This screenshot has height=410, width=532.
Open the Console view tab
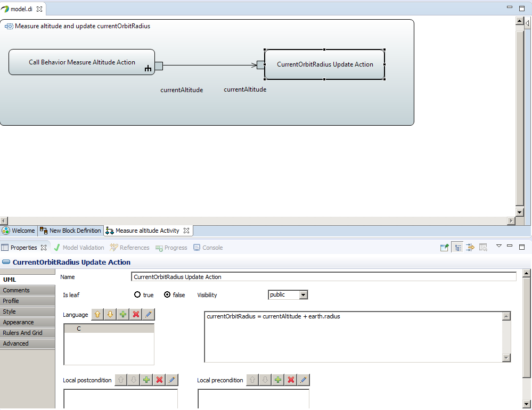208,248
